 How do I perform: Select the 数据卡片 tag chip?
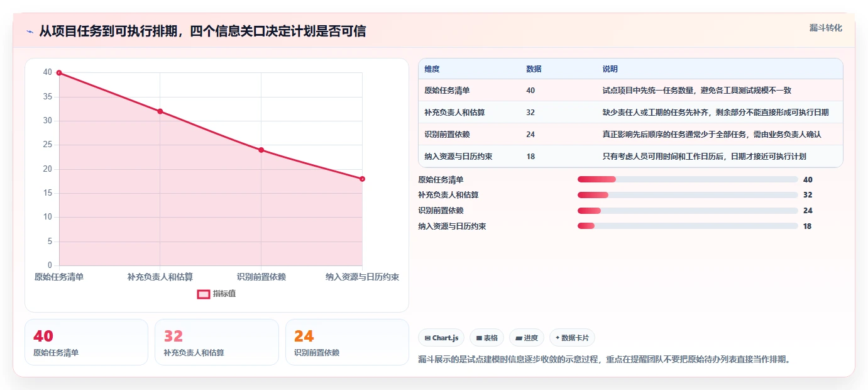(x=572, y=338)
